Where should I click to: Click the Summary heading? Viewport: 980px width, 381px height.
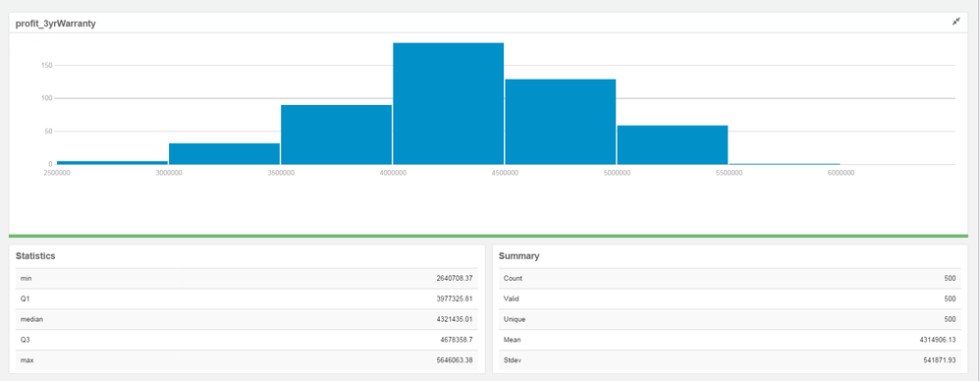tap(519, 256)
